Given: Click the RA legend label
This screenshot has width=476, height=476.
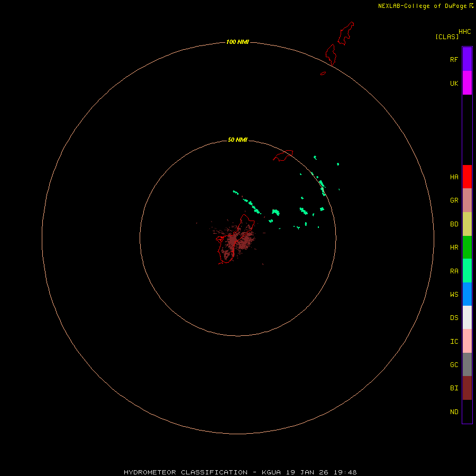Looking at the screenshot, I should pos(454,271).
